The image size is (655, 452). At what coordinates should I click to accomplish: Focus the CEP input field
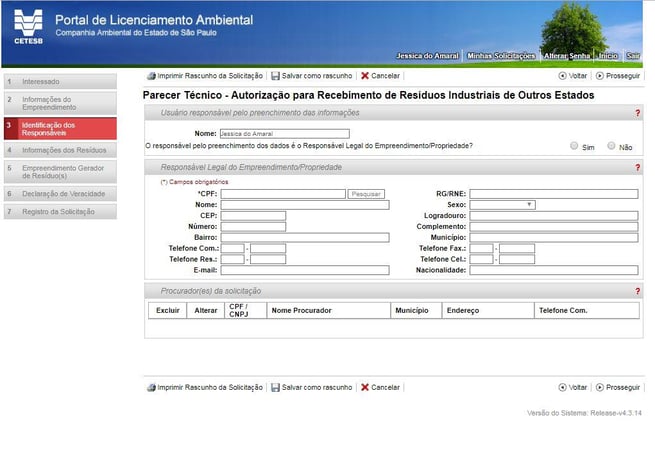tap(253, 216)
